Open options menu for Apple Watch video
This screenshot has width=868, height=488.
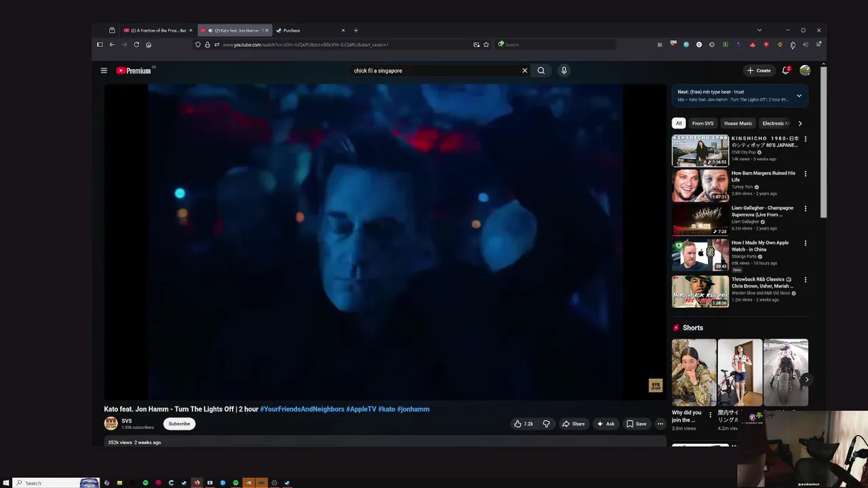806,243
